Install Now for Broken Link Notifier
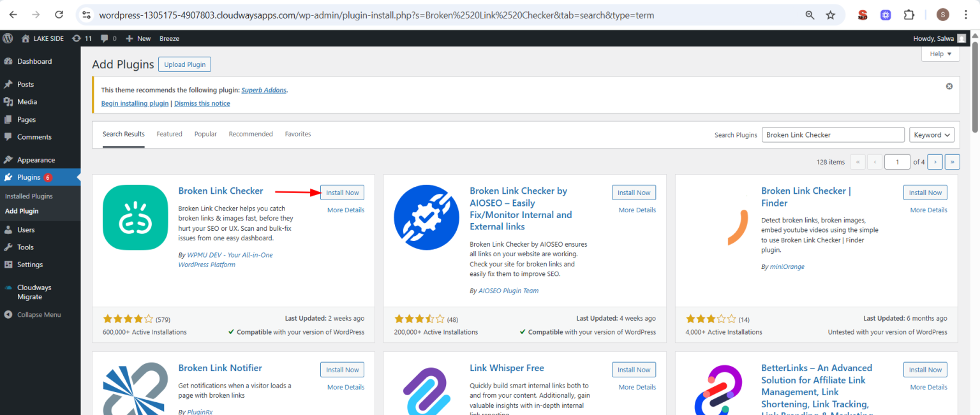 (343, 370)
